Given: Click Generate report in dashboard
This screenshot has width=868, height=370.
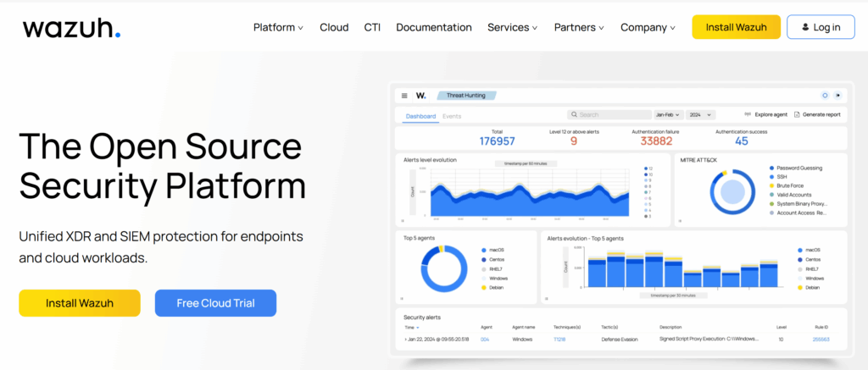Looking at the screenshot, I should (817, 115).
